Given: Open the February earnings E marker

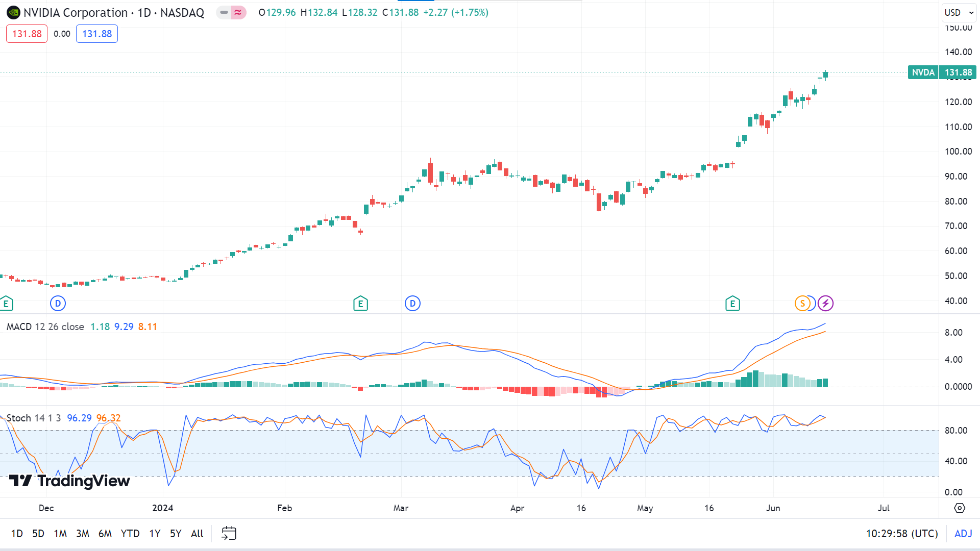Looking at the screenshot, I should coord(360,304).
